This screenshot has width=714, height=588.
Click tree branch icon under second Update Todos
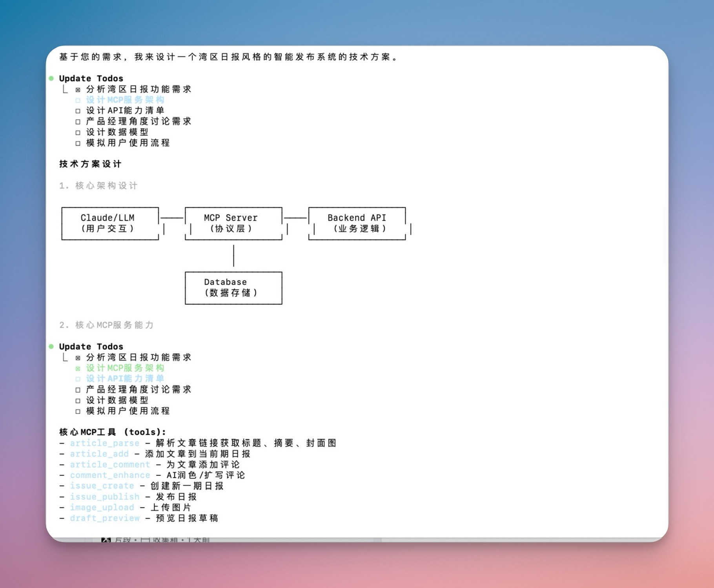[65, 358]
